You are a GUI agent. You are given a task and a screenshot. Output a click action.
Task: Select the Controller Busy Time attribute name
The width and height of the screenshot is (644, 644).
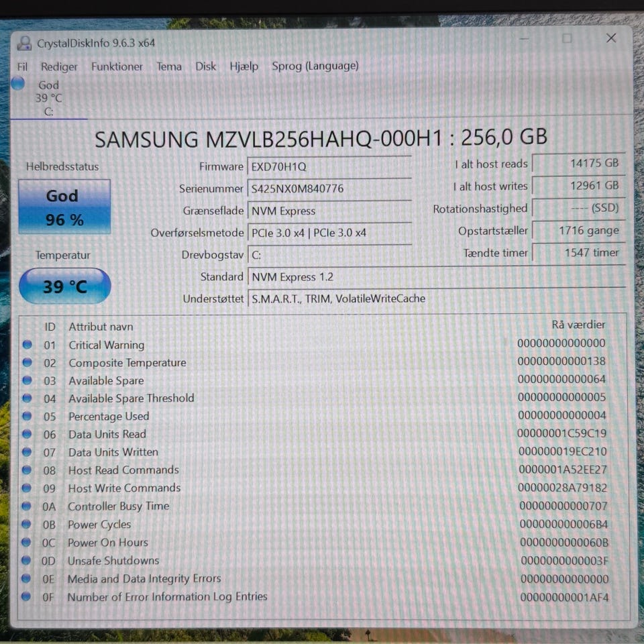tap(119, 506)
